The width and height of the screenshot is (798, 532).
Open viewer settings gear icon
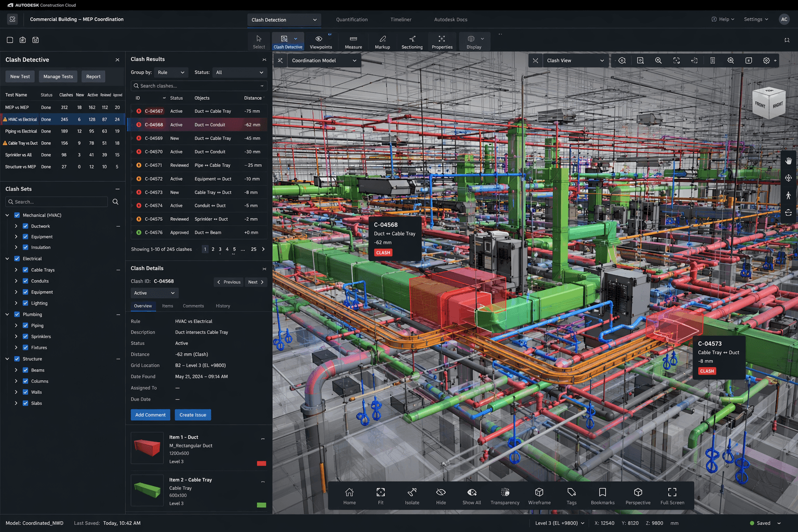coord(766,61)
